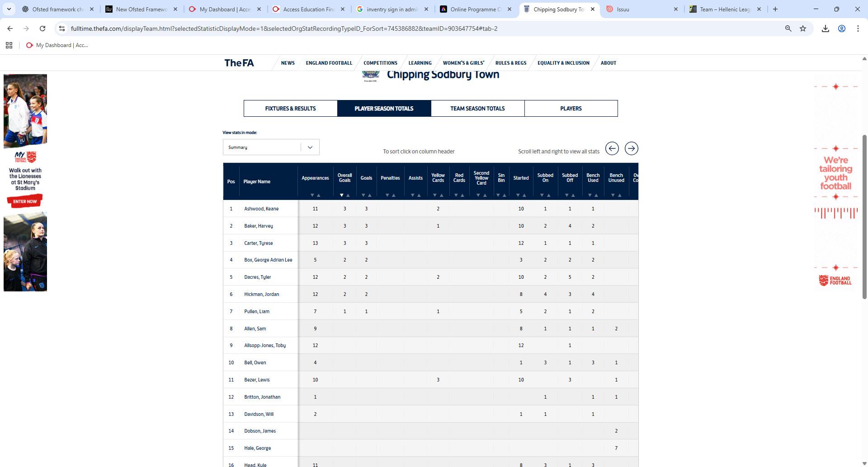Click the page vertical scrollbar
Screen dimensions: 868x467
tap(864, 216)
